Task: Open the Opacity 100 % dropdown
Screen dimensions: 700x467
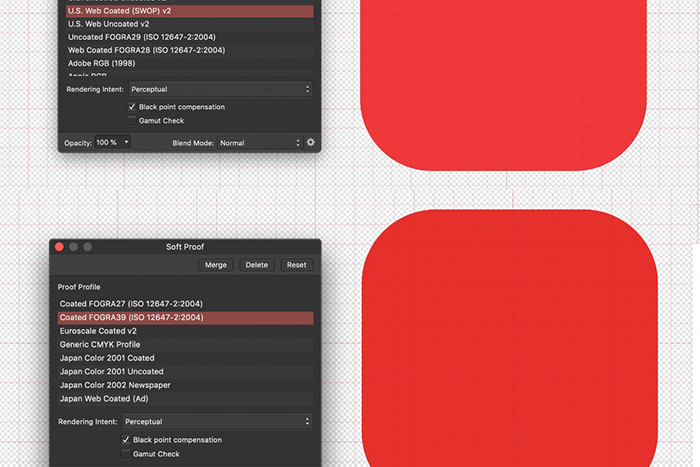Action: [x=113, y=143]
